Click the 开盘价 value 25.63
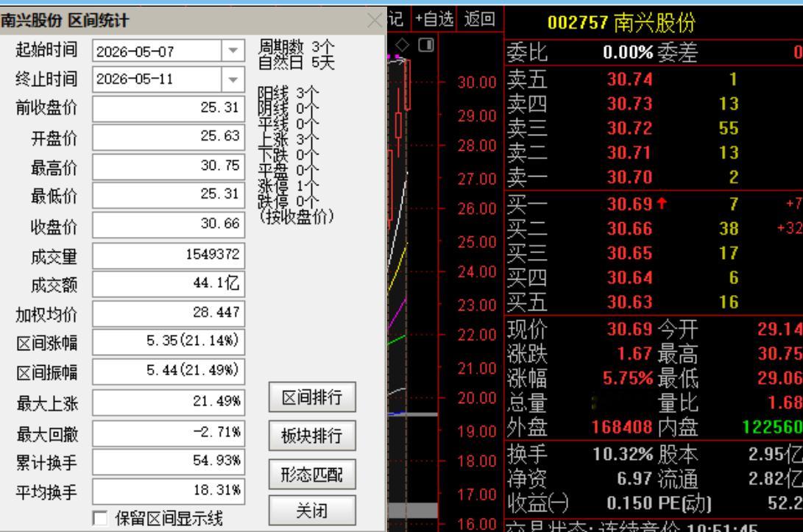The width and height of the screenshot is (803, 532). [x=169, y=136]
